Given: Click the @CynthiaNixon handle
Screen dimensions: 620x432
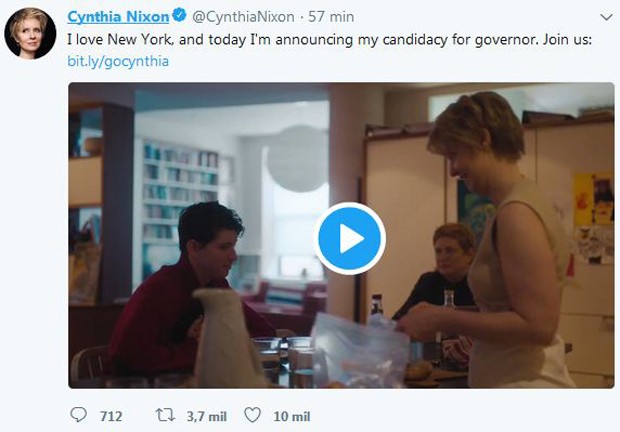Looking at the screenshot, I should coord(243,17).
